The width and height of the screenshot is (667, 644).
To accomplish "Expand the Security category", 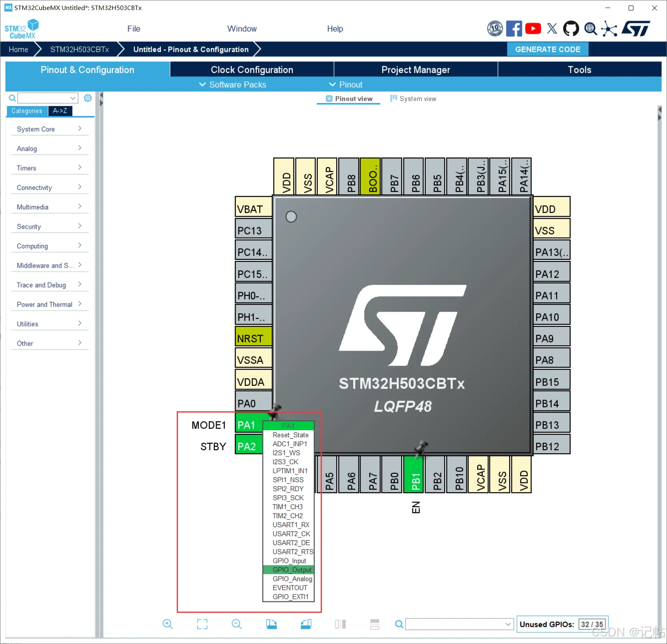I will coord(50,226).
